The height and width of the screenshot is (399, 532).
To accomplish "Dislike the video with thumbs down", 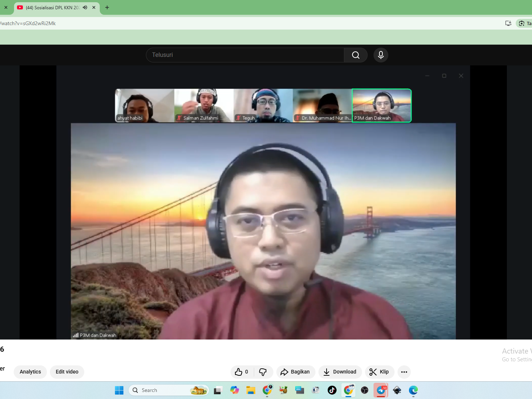I will click(x=263, y=372).
